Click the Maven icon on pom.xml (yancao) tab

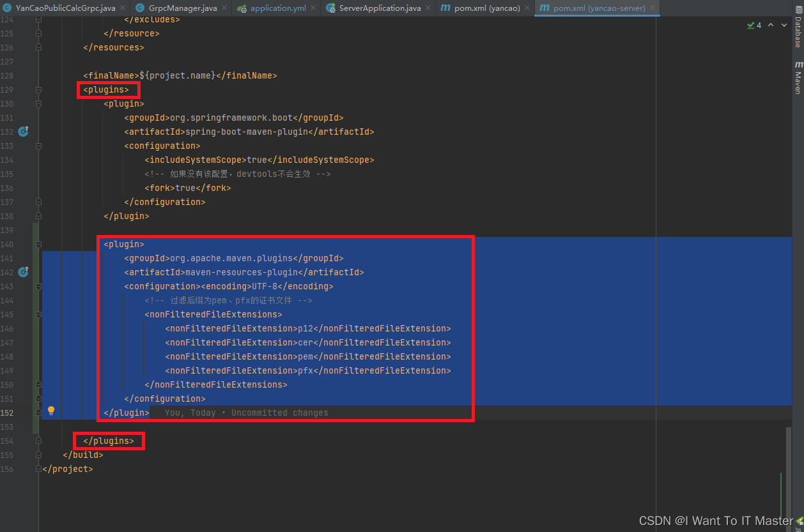click(445, 8)
